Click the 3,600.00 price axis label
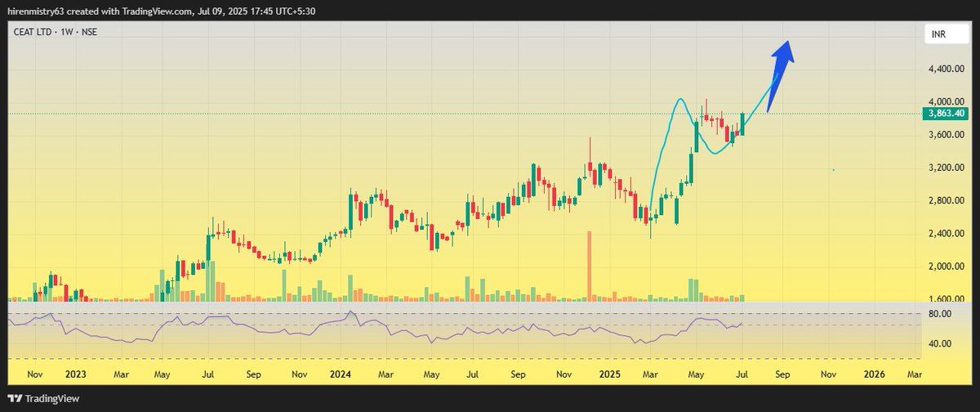980x412 pixels. coord(947,135)
